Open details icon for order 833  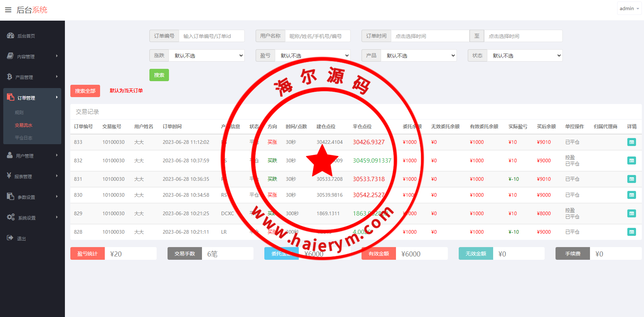coord(631,142)
